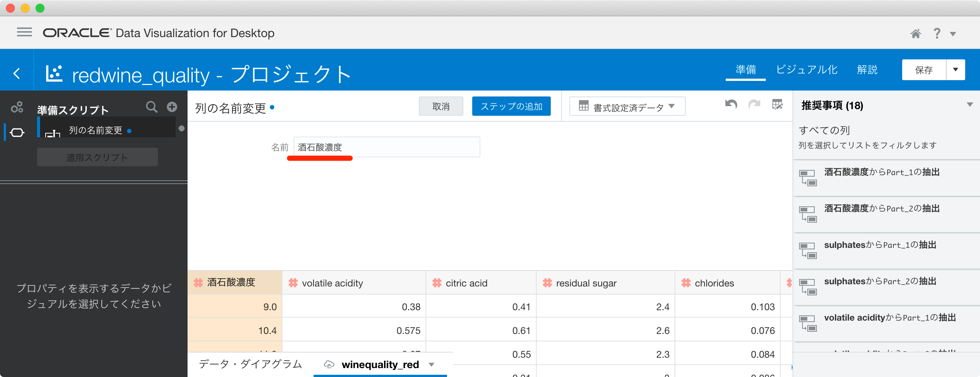Click the ステップの追加 button

point(511,106)
